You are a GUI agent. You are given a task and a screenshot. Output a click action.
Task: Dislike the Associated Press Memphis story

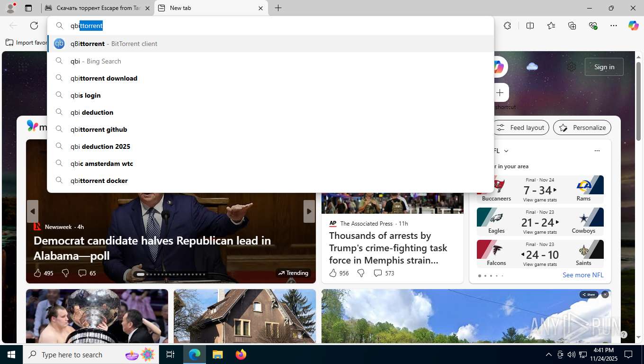pyautogui.click(x=361, y=273)
